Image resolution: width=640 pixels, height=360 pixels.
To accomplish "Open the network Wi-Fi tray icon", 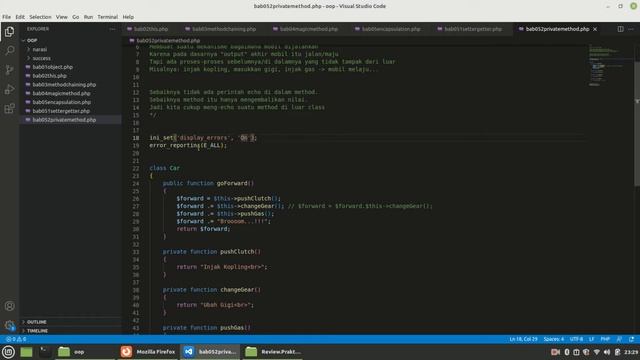I will (596, 352).
